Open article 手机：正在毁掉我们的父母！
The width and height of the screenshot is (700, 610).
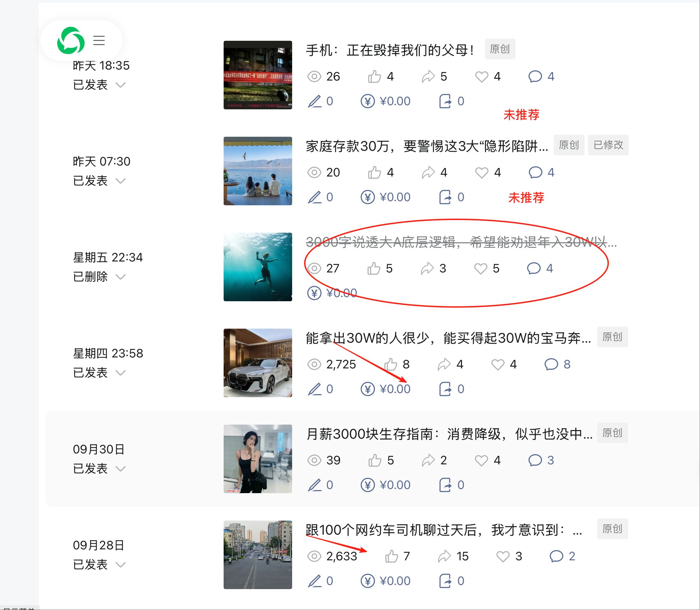tap(390, 50)
